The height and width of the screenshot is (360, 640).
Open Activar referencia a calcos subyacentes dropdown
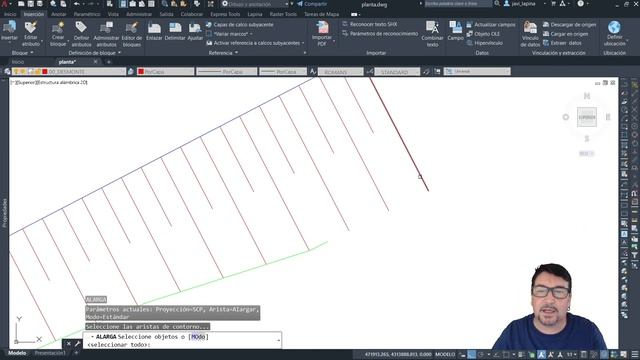[x=256, y=43]
